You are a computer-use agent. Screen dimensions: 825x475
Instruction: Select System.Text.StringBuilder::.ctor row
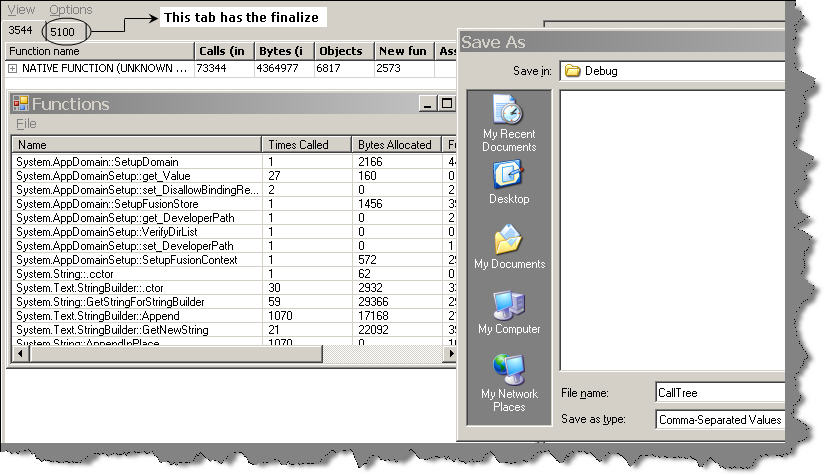[234, 288]
